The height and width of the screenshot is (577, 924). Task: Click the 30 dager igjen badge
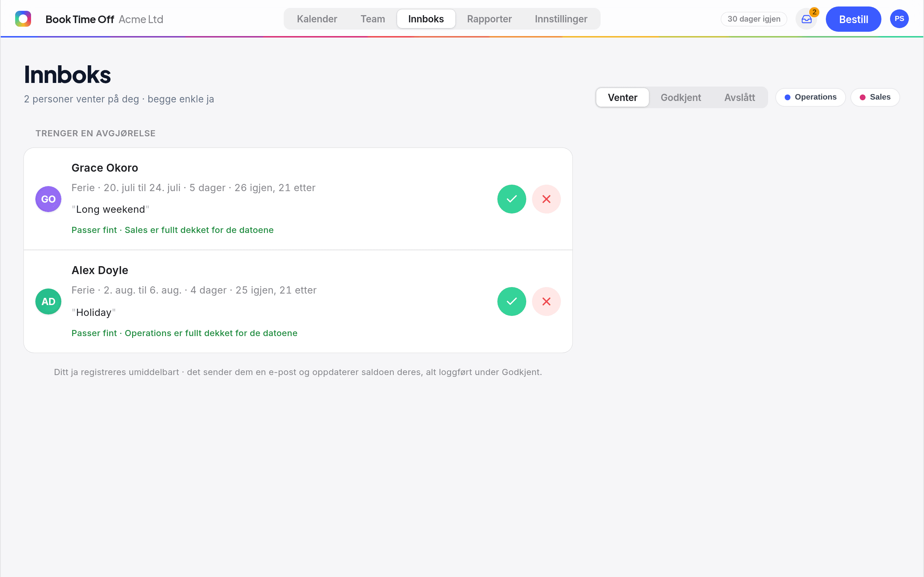[754, 19]
